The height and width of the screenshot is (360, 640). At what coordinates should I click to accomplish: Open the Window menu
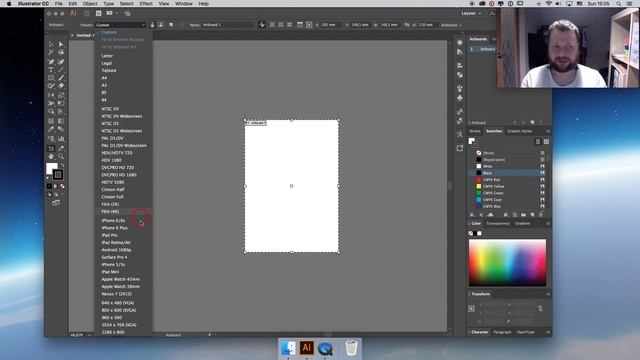184,4
